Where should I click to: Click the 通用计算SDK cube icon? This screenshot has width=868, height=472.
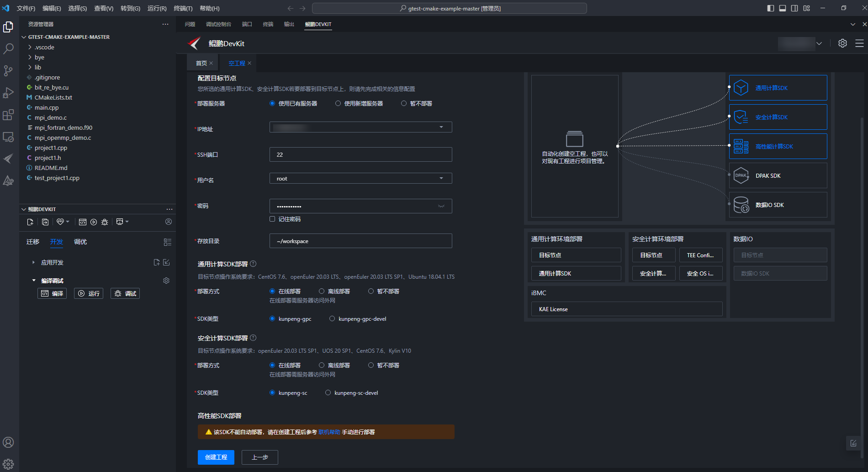tap(741, 88)
